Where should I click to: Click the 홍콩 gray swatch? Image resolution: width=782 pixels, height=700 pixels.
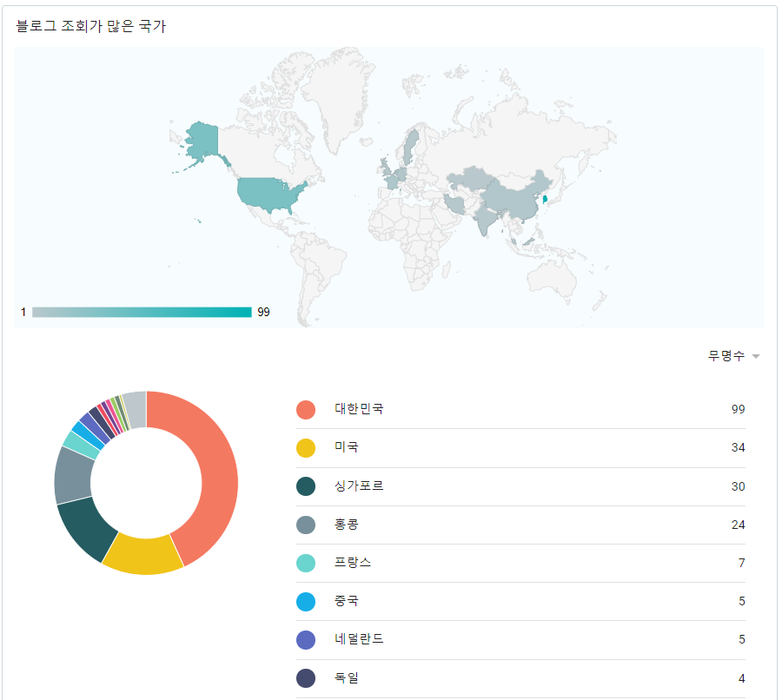306,525
